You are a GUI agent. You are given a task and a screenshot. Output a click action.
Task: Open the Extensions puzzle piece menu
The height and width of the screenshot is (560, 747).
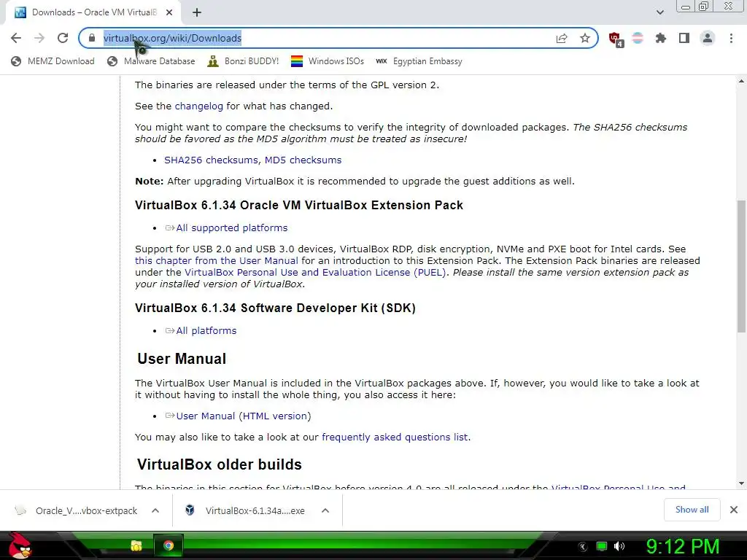tap(661, 38)
